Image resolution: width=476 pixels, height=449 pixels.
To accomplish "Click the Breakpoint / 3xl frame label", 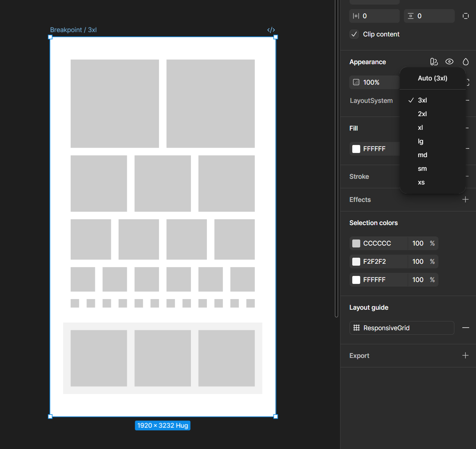I will click(x=73, y=30).
